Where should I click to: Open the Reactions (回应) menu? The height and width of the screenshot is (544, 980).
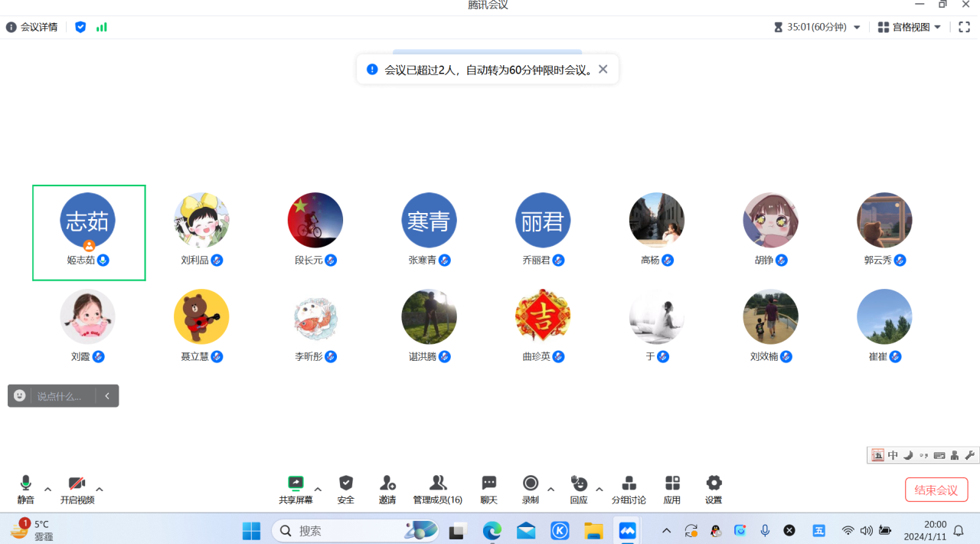(579, 489)
